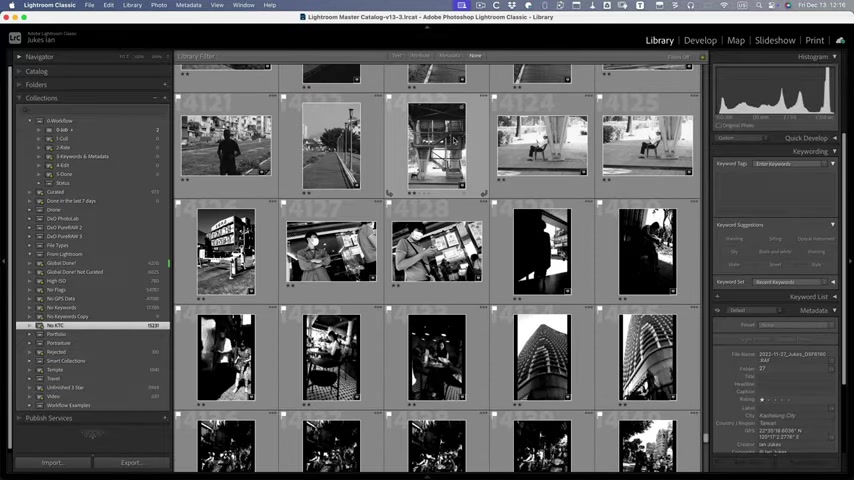Click the Collections minus icon
This screenshot has height=480, width=854.
[155, 98]
